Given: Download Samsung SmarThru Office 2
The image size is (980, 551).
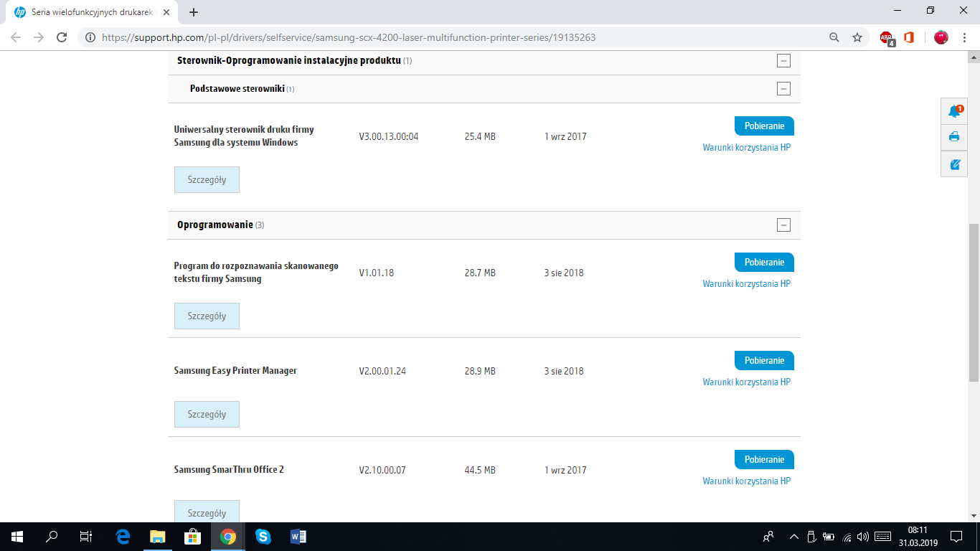Looking at the screenshot, I should tap(764, 459).
